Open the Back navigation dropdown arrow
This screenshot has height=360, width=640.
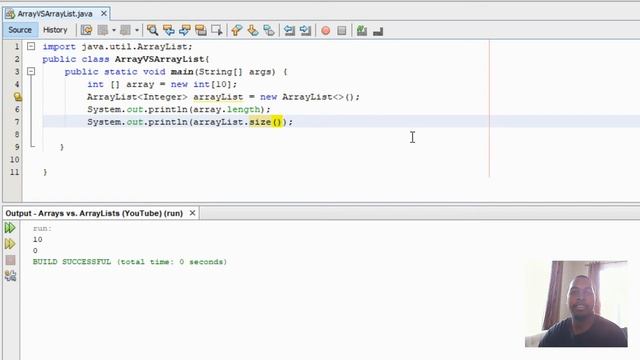coord(114,30)
